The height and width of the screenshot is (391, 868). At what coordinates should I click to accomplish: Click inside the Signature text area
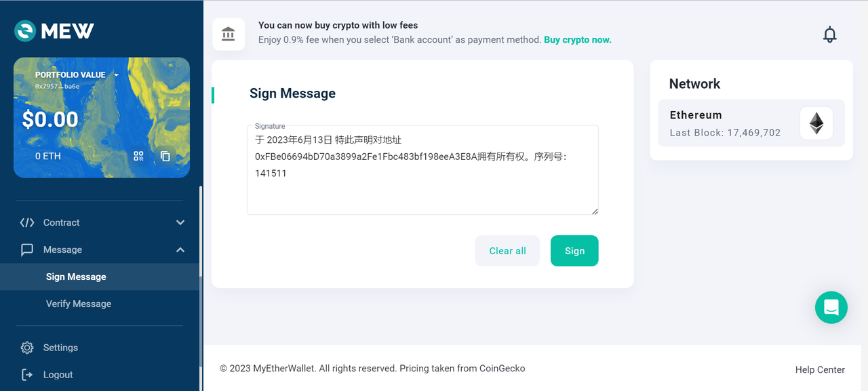422,193
